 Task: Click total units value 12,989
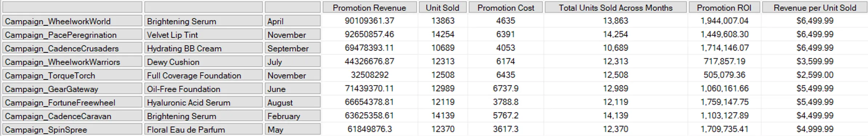[x=616, y=88]
